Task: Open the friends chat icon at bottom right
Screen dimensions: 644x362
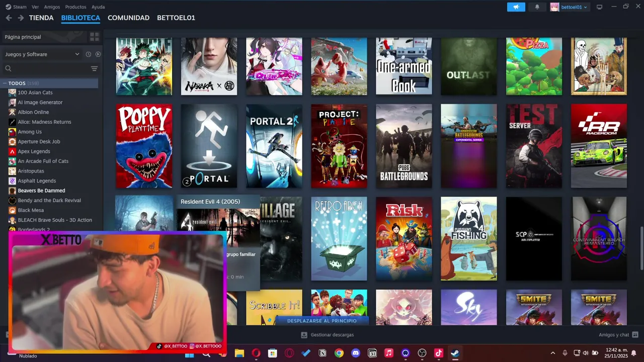Action: pos(635,335)
